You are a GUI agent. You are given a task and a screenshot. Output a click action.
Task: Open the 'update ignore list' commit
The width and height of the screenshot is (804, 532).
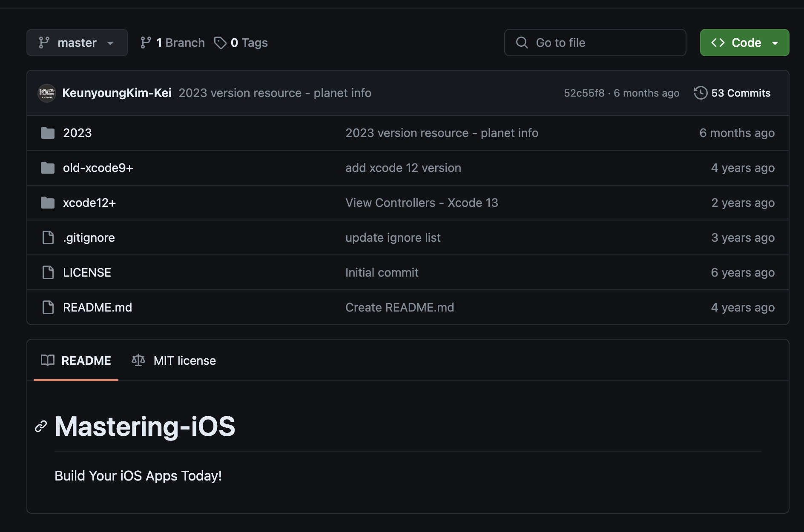(393, 237)
